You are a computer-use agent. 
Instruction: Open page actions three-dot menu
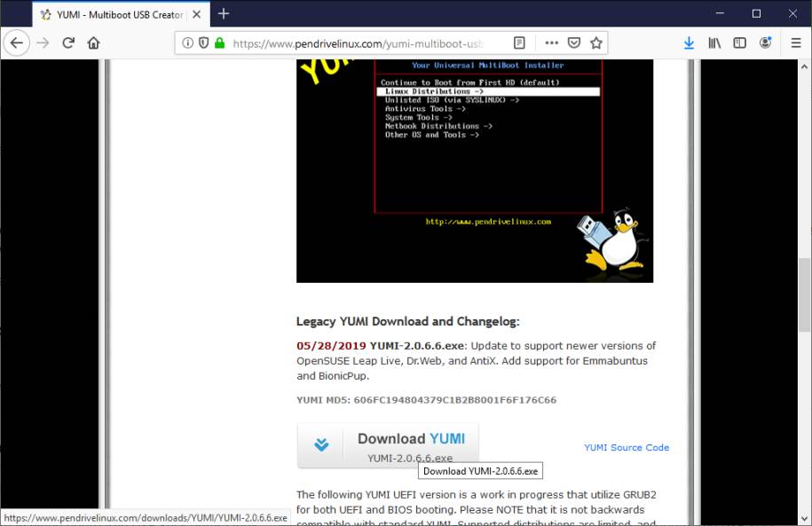click(x=551, y=43)
